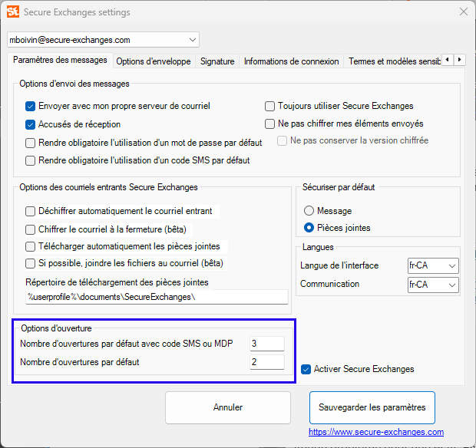
Task: Switch to Informations de connexion tab
Action: (x=291, y=61)
